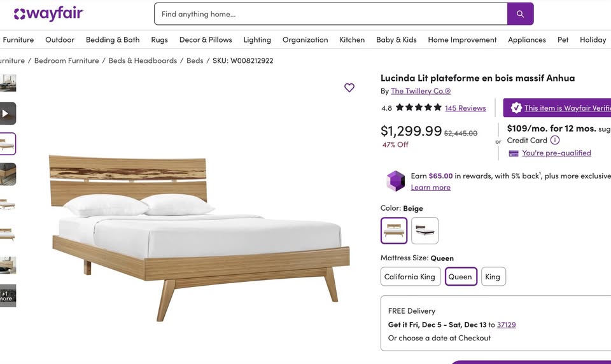Screen dimensions: 611x364
Task: Select King mattress size
Action: (x=493, y=277)
